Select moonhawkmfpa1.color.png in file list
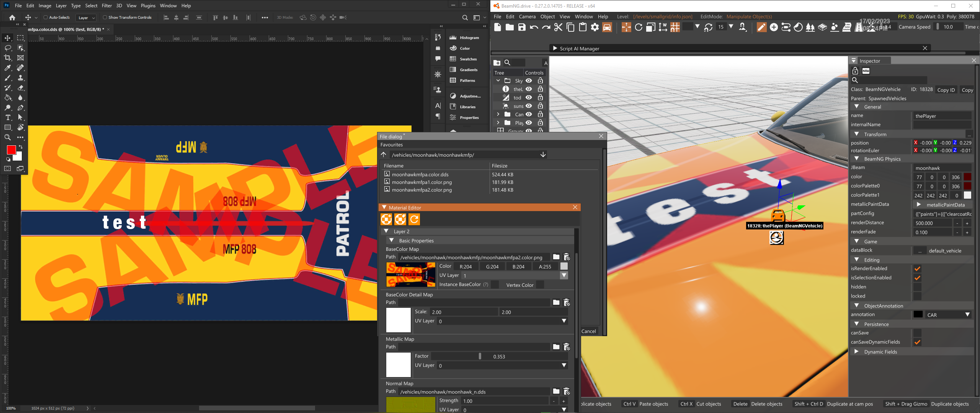This screenshot has height=413, width=980. click(x=422, y=182)
